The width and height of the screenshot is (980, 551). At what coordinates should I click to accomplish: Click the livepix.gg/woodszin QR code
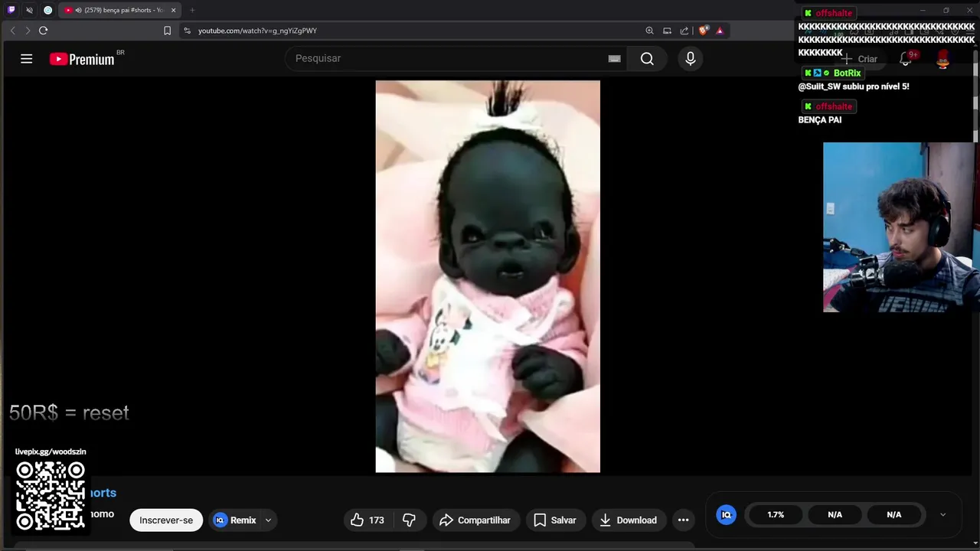(x=51, y=495)
